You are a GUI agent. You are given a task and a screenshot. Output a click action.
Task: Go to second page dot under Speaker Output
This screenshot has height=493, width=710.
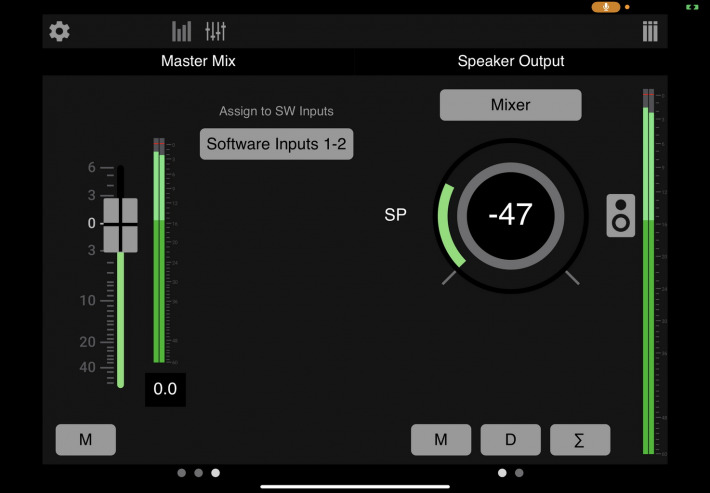pos(520,472)
